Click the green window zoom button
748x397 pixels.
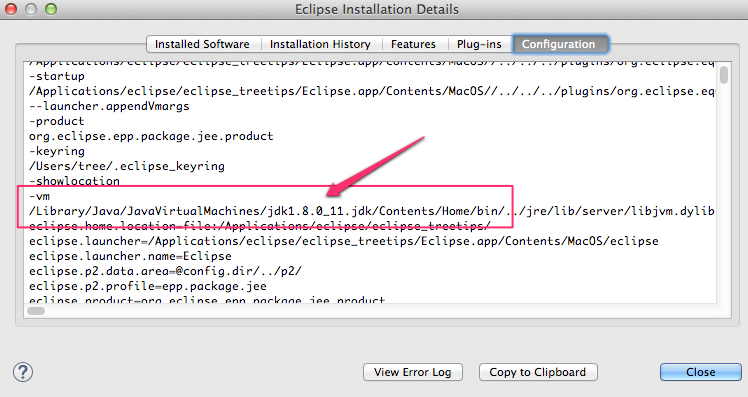coord(51,9)
